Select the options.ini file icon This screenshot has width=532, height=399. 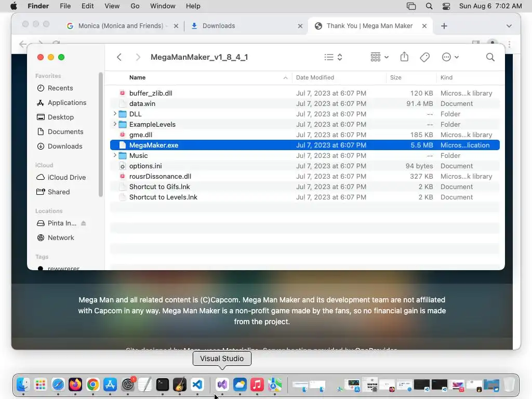pos(123,166)
